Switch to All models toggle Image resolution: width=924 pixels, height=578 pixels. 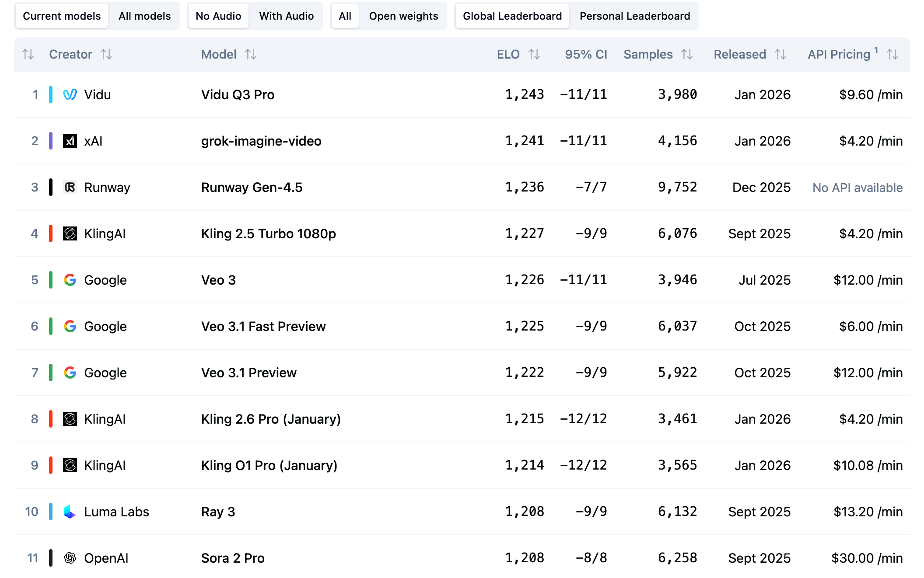coord(144,16)
